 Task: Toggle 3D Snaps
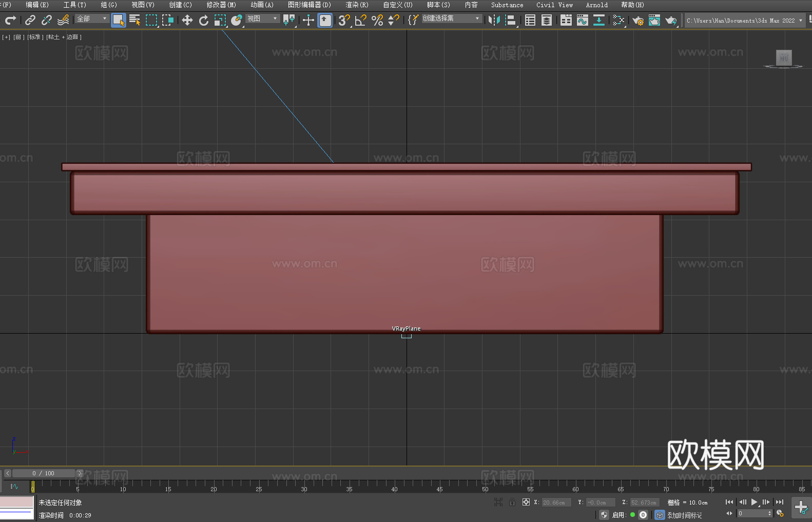coord(344,20)
